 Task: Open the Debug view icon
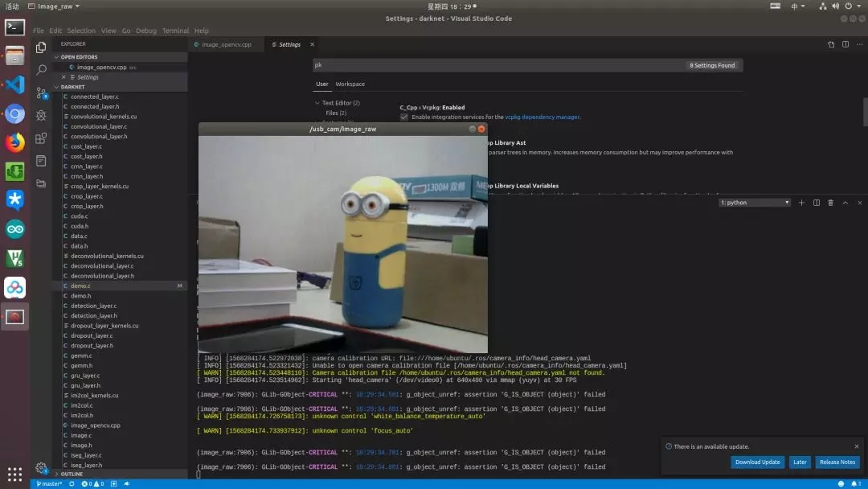pos(41,115)
